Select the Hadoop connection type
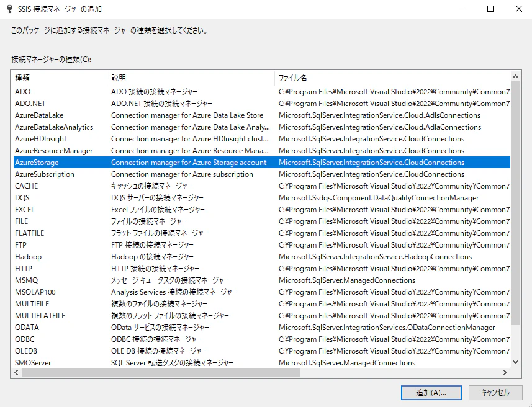Image resolution: width=532 pixels, height=407 pixels. click(x=262, y=257)
